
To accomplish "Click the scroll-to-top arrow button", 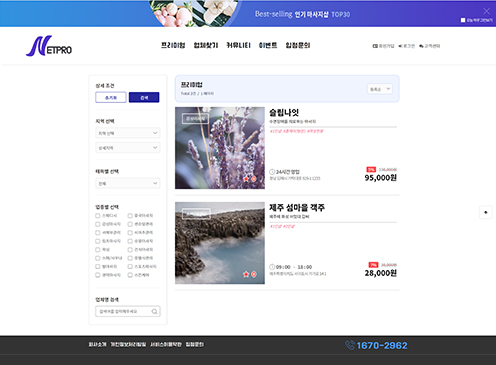I will (486, 212).
